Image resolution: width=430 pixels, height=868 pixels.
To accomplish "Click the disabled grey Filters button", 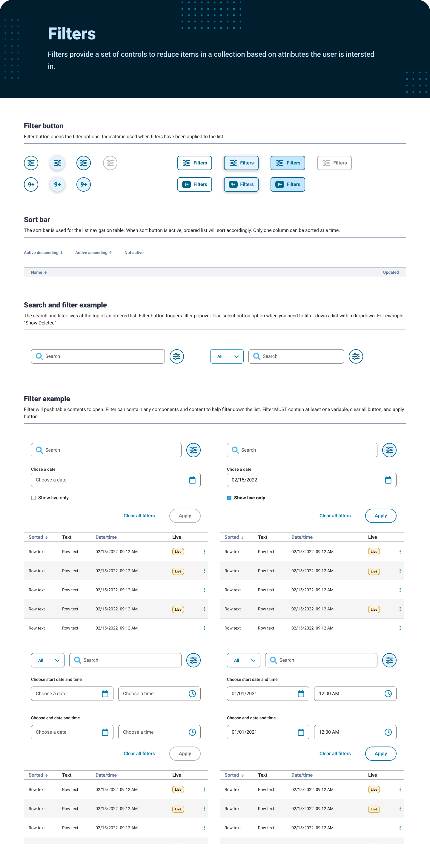I will click(x=334, y=163).
